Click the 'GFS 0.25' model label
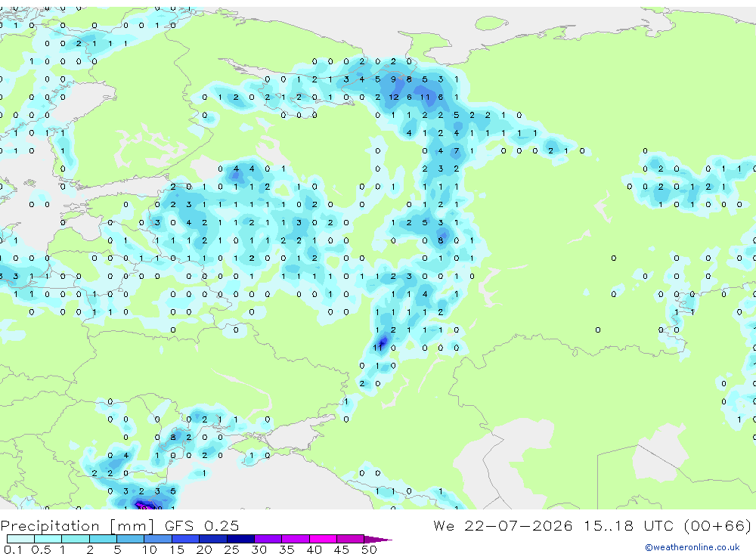Screen dimensions: 756x554 coord(202,525)
